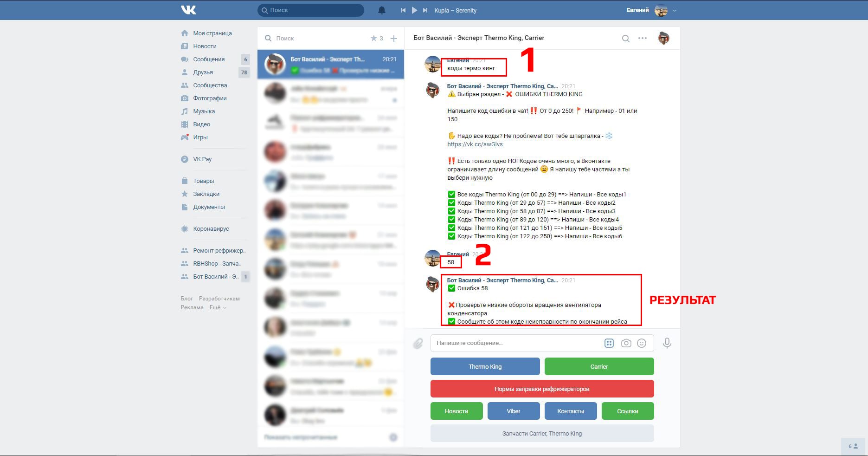
Task: Play the Kupla – Serenity track
Action: coord(414,10)
